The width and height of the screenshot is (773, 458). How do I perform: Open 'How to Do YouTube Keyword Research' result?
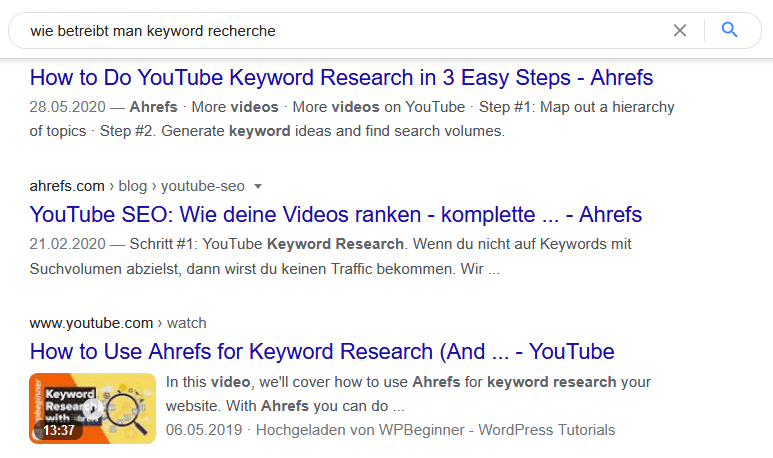(341, 77)
